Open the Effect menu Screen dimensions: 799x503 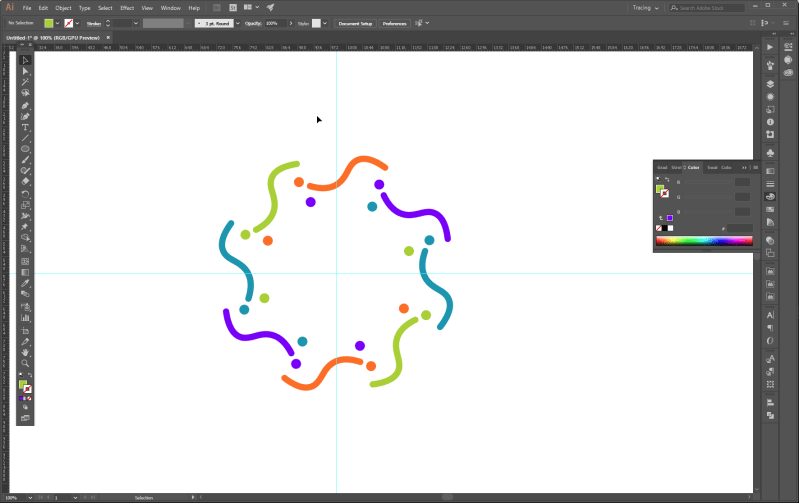(127, 8)
